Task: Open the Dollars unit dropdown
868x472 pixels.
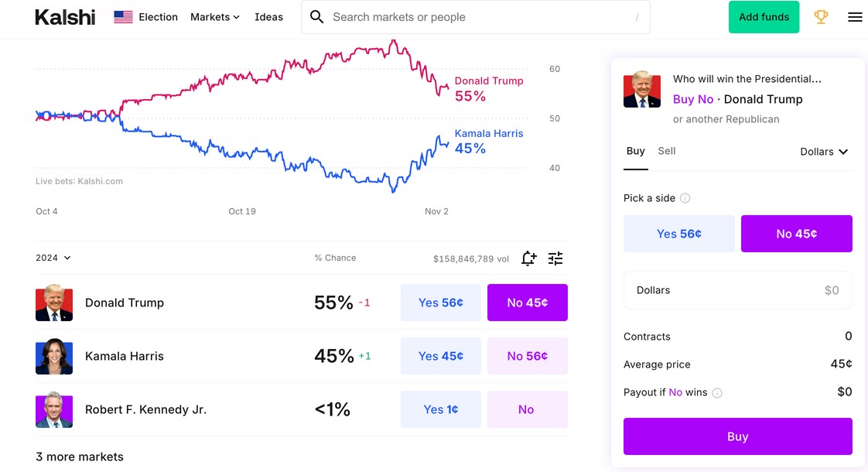Action: (824, 152)
